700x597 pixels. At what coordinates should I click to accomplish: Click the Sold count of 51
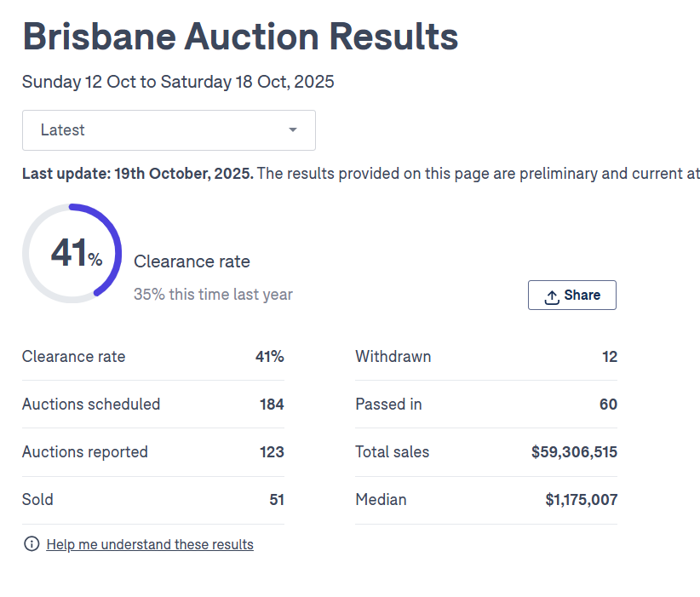tap(277, 500)
